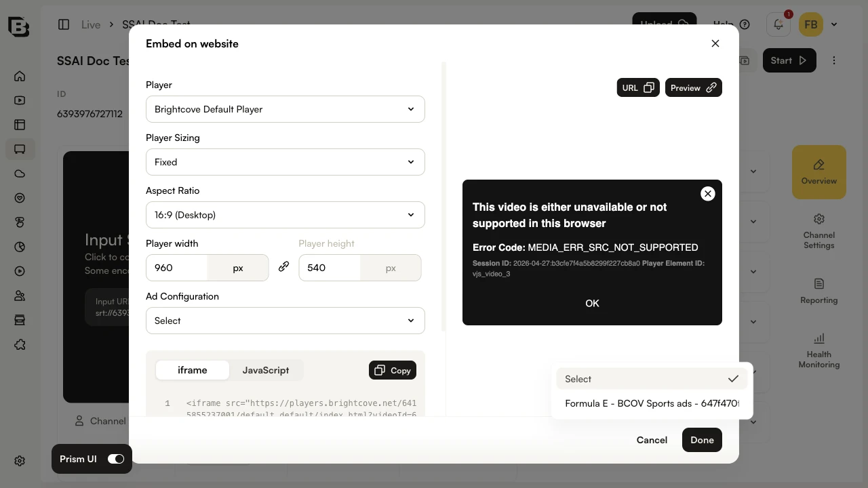Open the puzzle piece integrations icon

click(20, 344)
